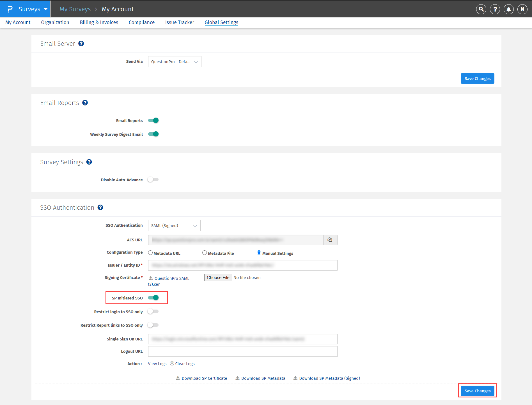Enable Restrict Report links to SSO only

click(153, 325)
